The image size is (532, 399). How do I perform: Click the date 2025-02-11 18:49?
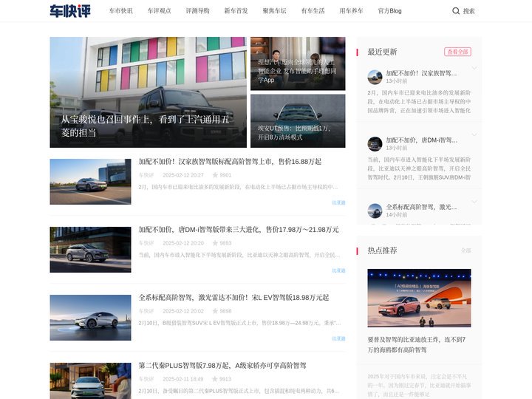point(183,379)
